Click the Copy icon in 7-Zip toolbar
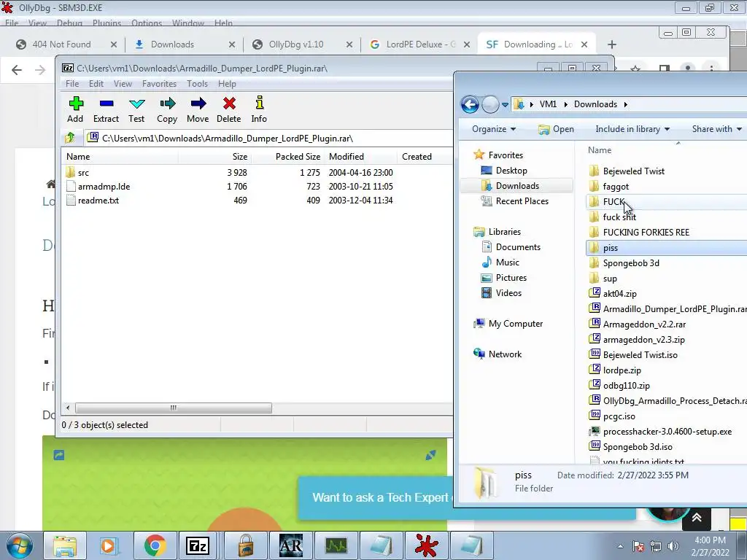 tap(167, 109)
